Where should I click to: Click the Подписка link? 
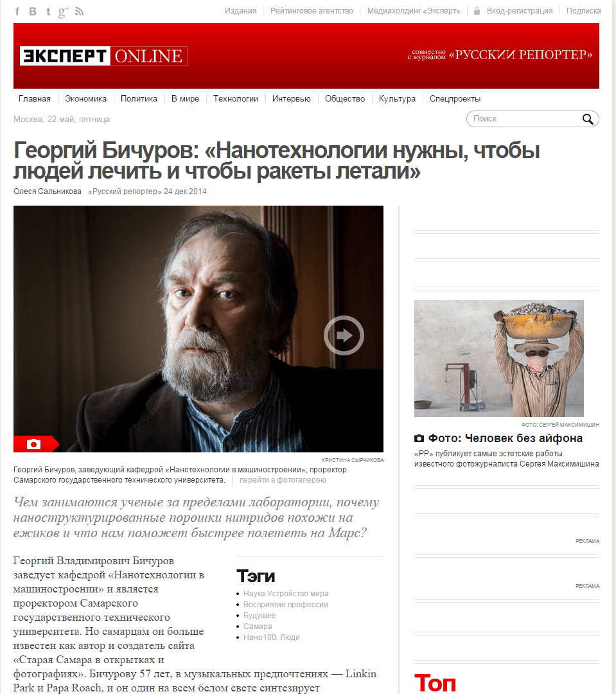583,11
